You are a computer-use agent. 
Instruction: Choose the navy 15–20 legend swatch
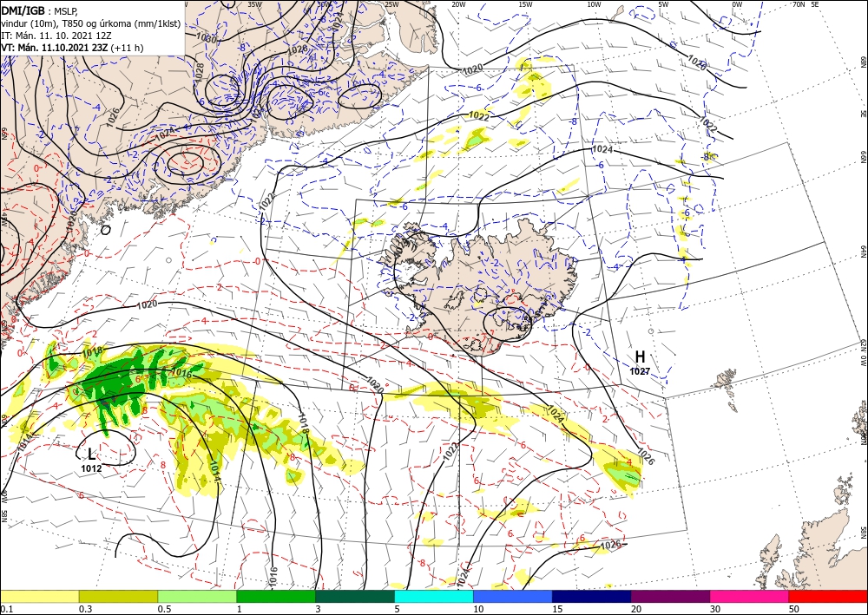click(592, 596)
